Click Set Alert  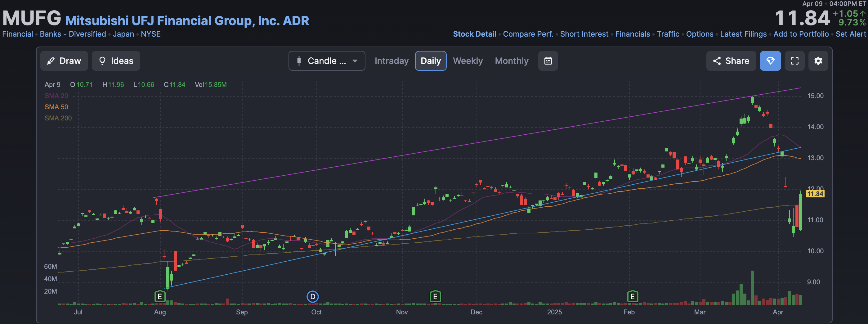click(x=851, y=34)
